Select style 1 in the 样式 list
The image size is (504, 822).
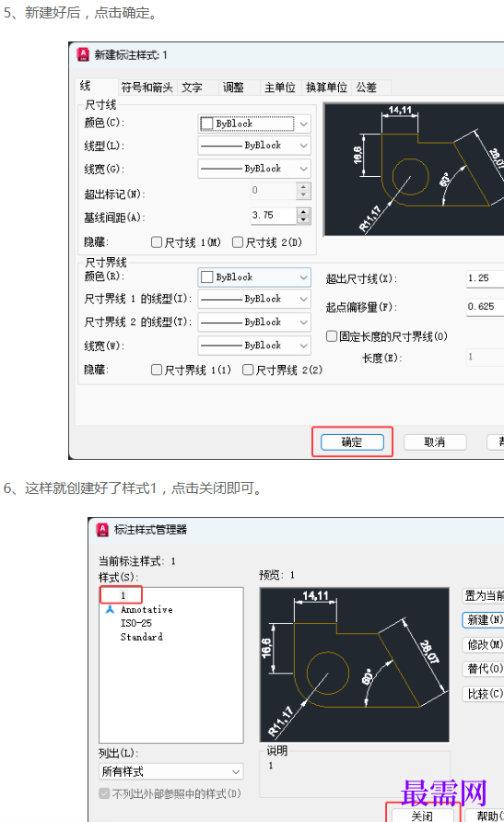coord(123,595)
